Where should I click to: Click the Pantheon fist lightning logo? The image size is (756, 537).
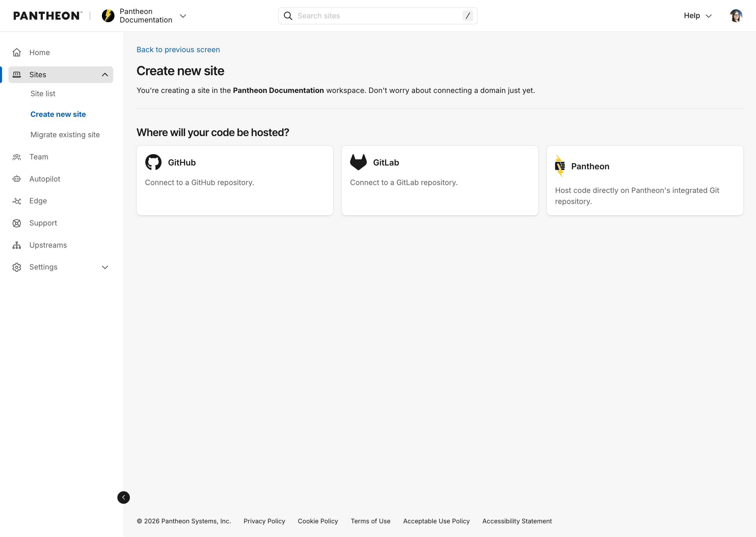(560, 166)
